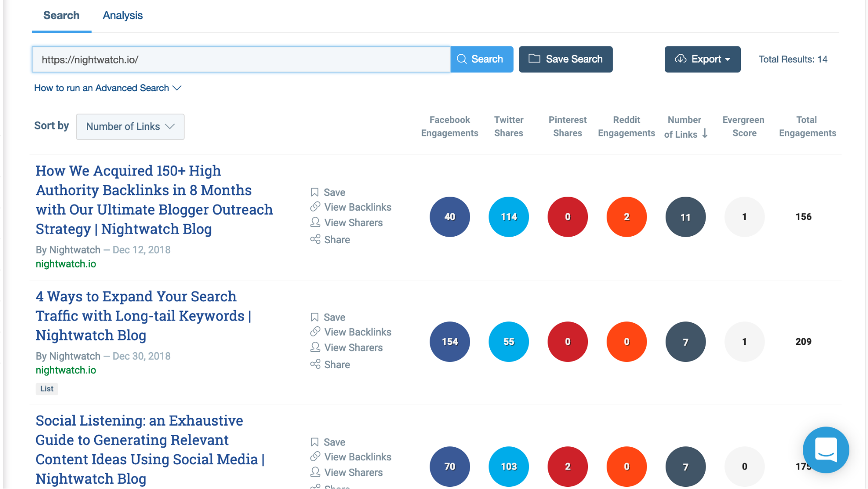
Task: Sort by Number of Links column header
Action: click(685, 127)
